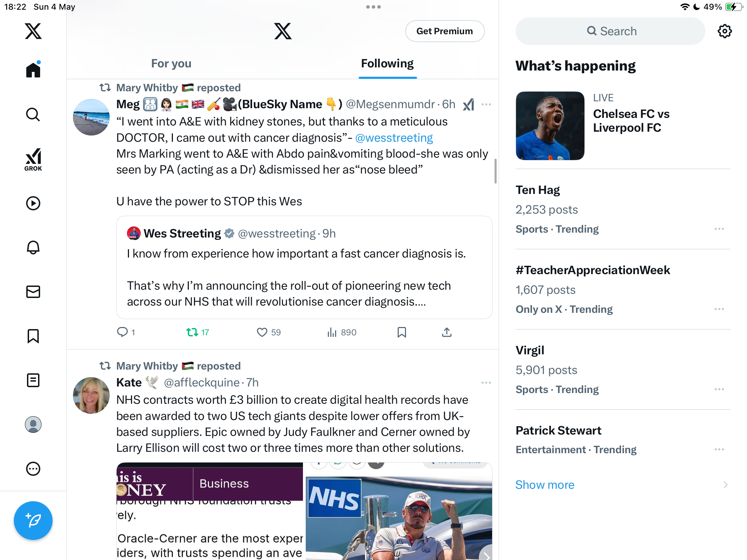This screenshot has width=747, height=560.
Task: Click the Get Premium button
Action: pyautogui.click(x=445, y=31)
